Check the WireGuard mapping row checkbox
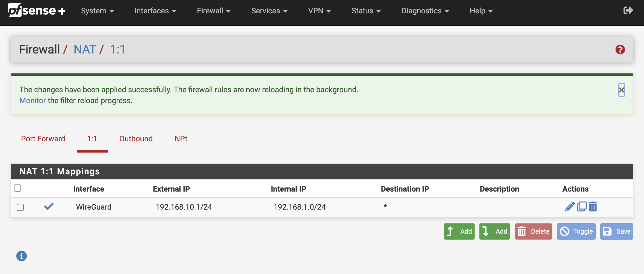The width and height of the screenshot is (644, 274). [x=20, y=207]
